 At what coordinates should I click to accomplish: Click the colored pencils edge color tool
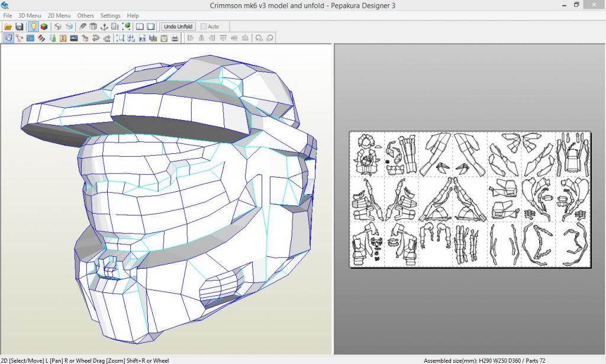point(41,38)
